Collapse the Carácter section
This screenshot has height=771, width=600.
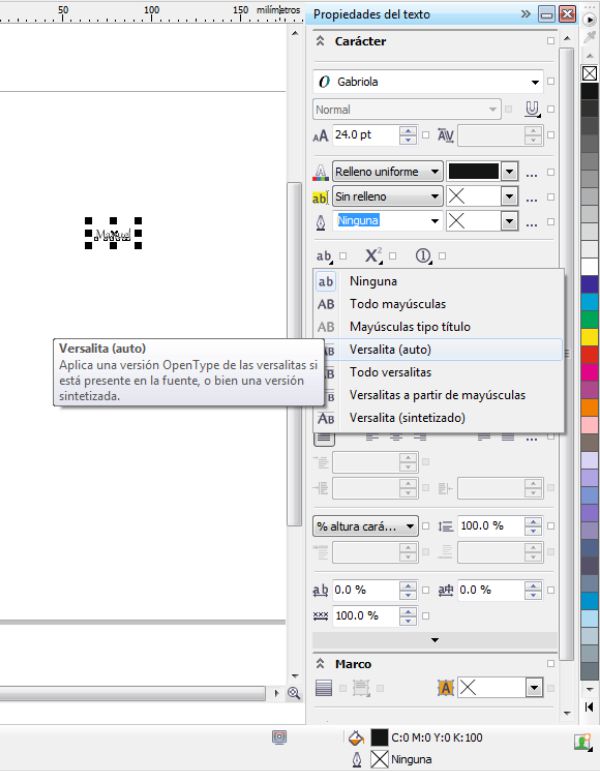coord(320,42)
